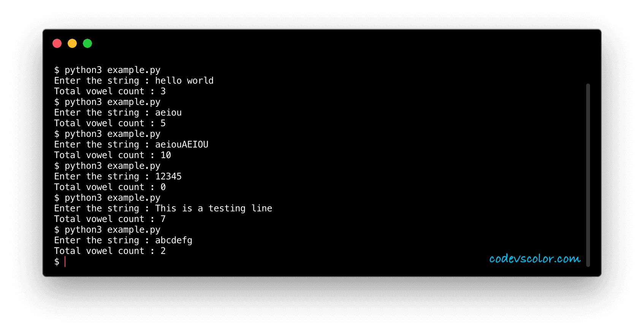Click the 'Total vowel count : 7' line
644x333 pixels.
click(110, 219)
